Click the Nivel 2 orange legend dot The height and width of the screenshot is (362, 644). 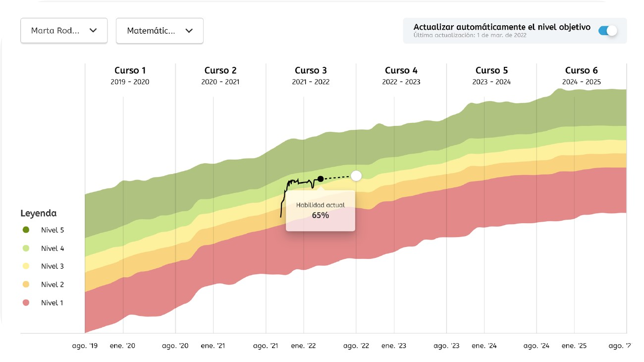(26, 285)
